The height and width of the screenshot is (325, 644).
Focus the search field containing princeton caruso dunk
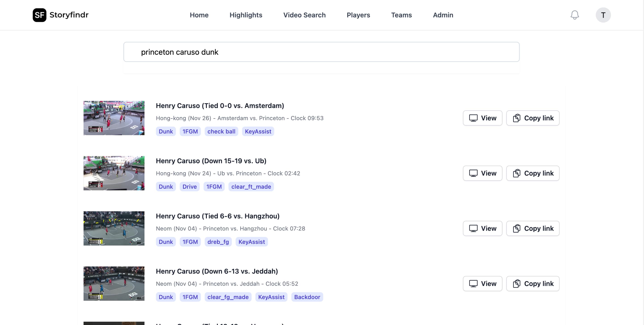(x=321, y=52)
